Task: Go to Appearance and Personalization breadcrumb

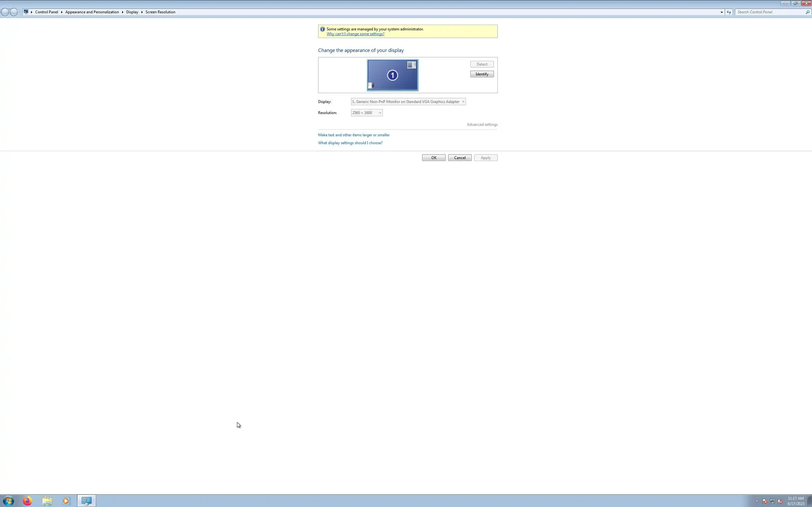Action: 92,12
